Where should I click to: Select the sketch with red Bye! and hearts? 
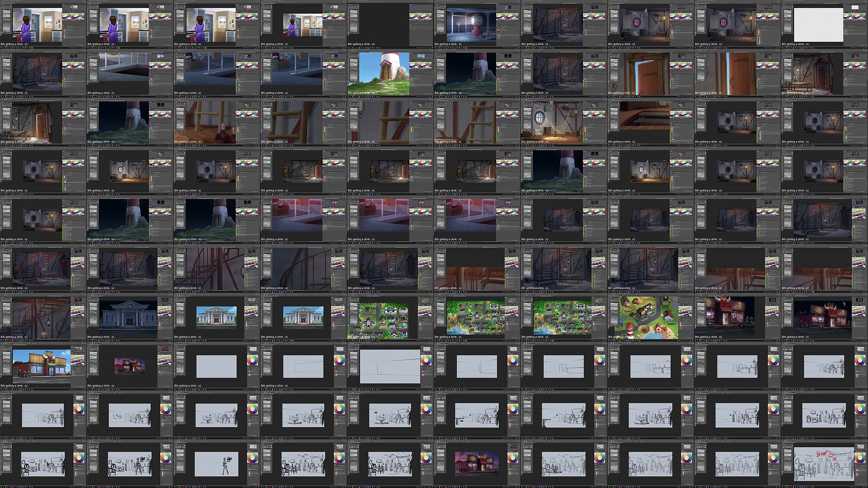824,463
